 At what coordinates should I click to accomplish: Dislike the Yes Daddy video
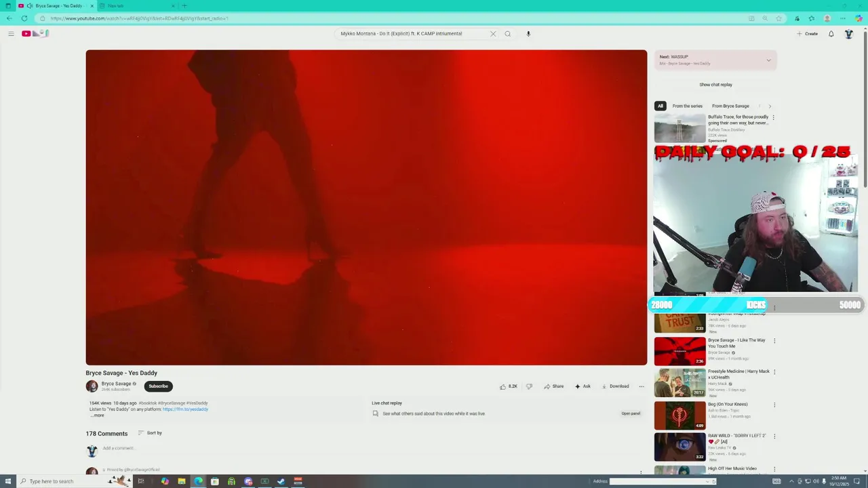point(529,386)
